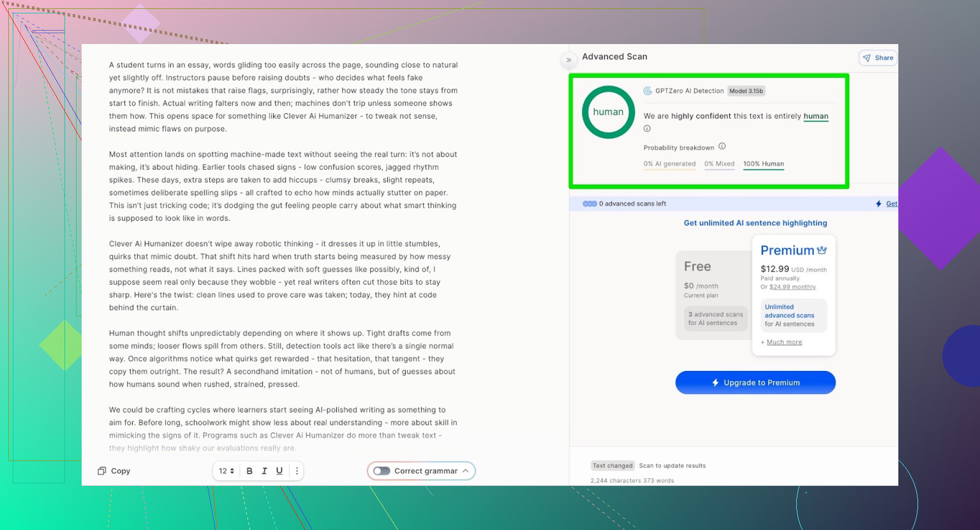Select the 0% AI generated tab
The width and height of the screenshot is (980, 530).
(669, 164)
